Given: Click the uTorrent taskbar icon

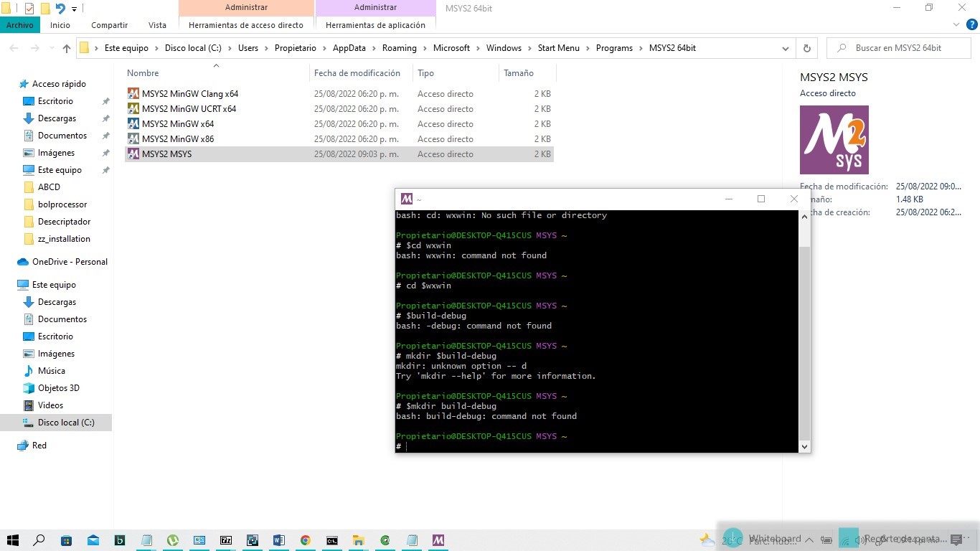Looking at the screenshot, I should coord(173,540).
